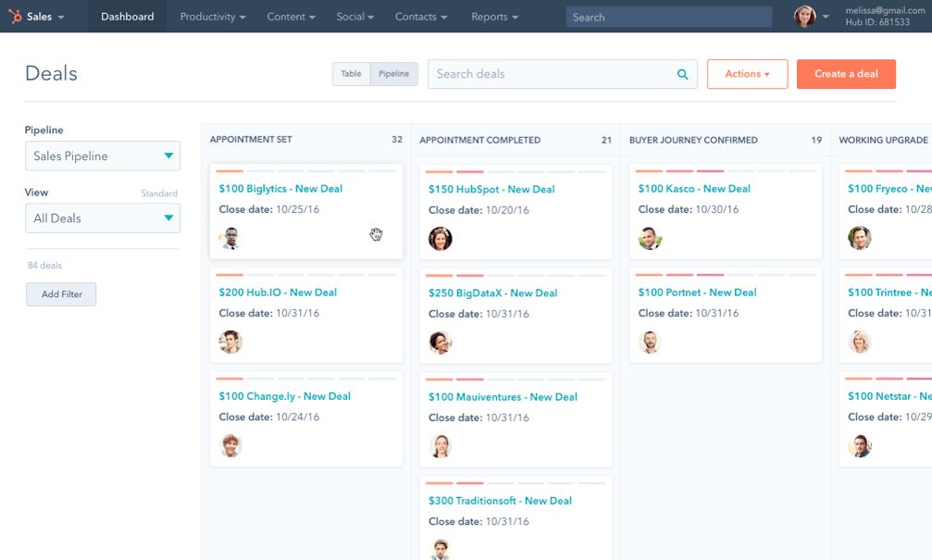
Task: Click the magnifier icon in Search deals
Action: click(x=682, y=74)
